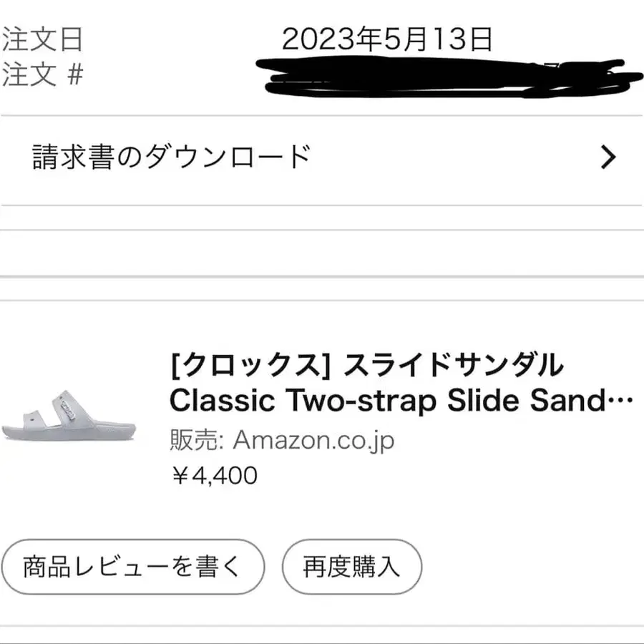Viewport: 644px width, 644px height.
Task: Tap the ¥ yen symbol before the price
Action: pos(179,476)
